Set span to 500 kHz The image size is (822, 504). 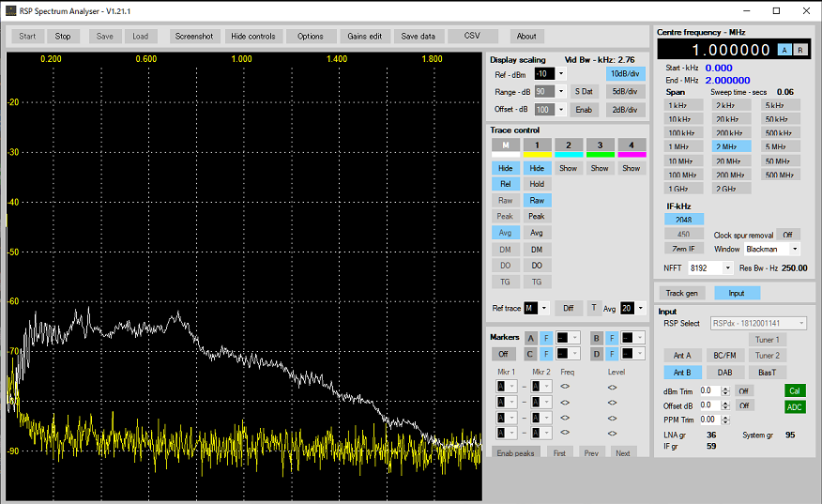pyautogui.click(x=779, y=133)
